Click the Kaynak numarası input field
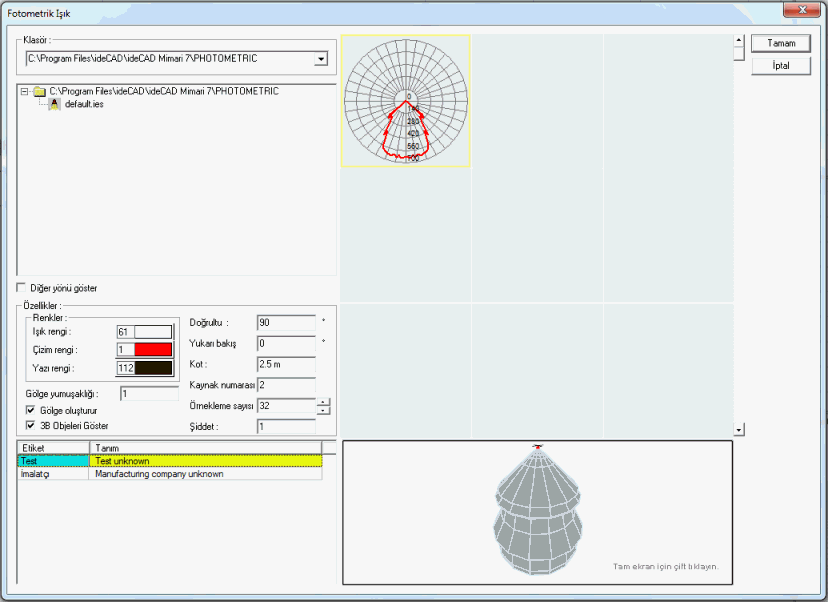Screen dimensions: 828x602 point(286,385)
